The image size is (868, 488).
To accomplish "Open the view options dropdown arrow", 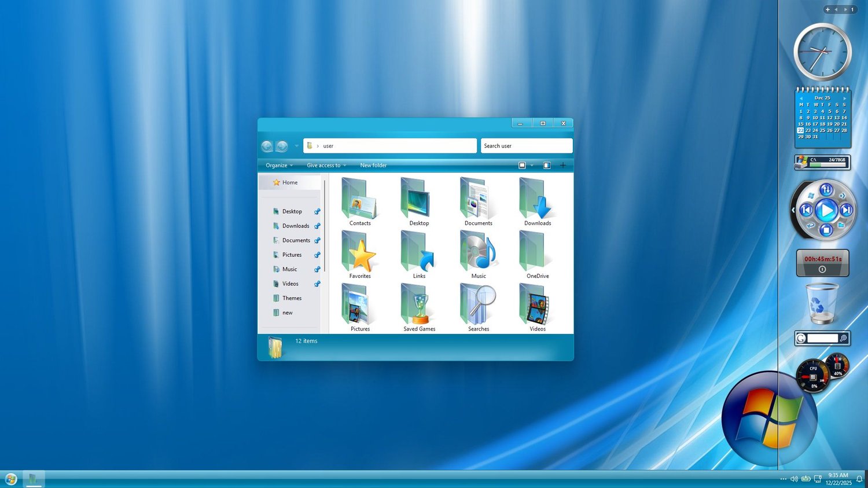I will pos(532,166).
